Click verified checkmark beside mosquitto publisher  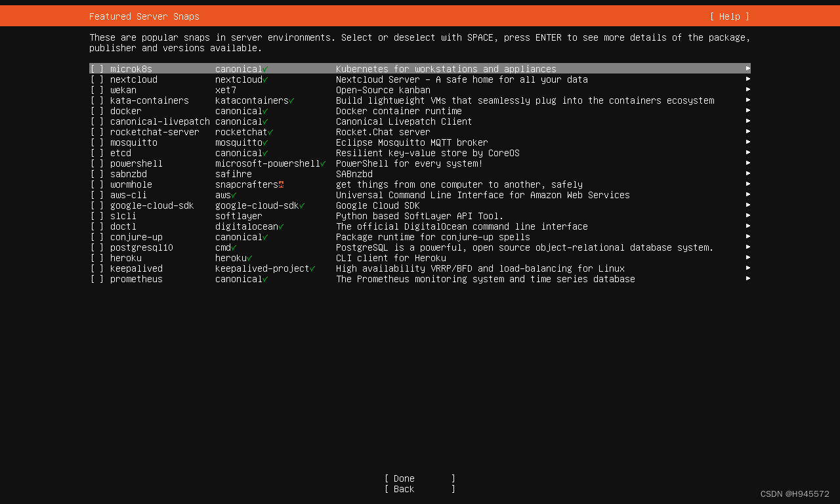(x=265, y=142)
